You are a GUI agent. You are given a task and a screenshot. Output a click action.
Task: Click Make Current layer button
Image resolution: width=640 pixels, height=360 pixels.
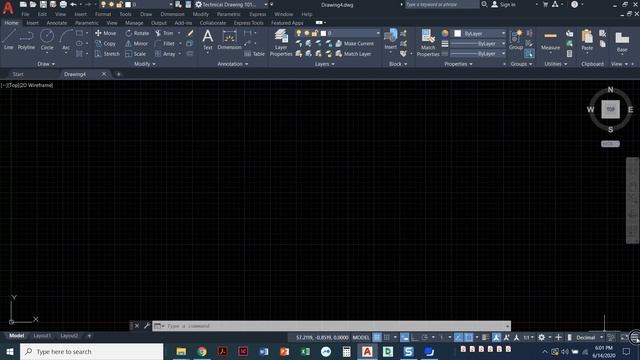[x=354, y=43]
